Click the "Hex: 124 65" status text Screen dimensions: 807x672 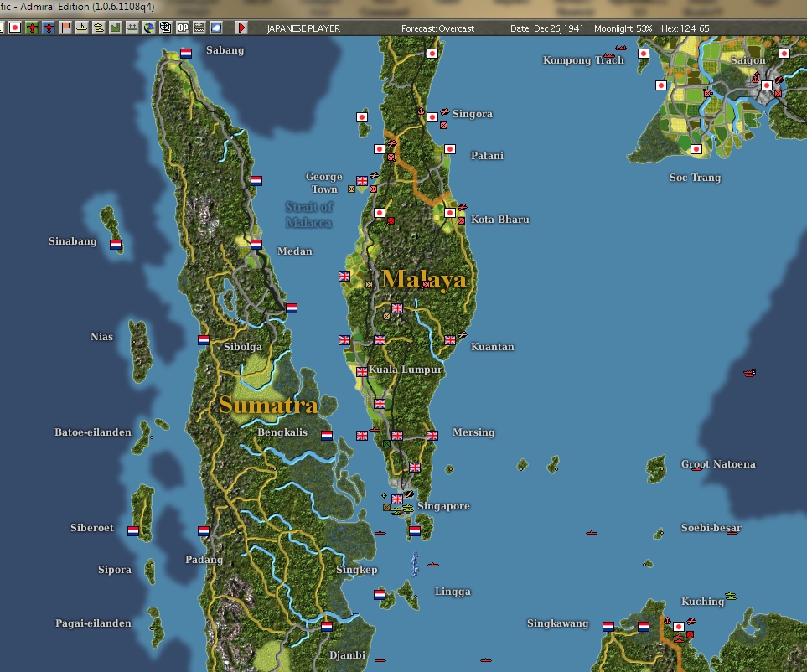pyautogui.click(x=685, y=28)
